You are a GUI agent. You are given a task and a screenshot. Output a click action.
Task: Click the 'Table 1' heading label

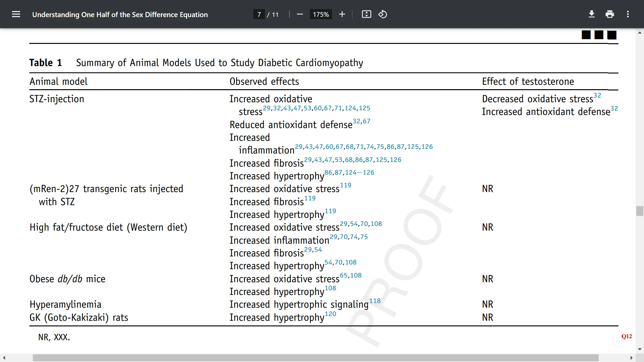click(46, 63)
